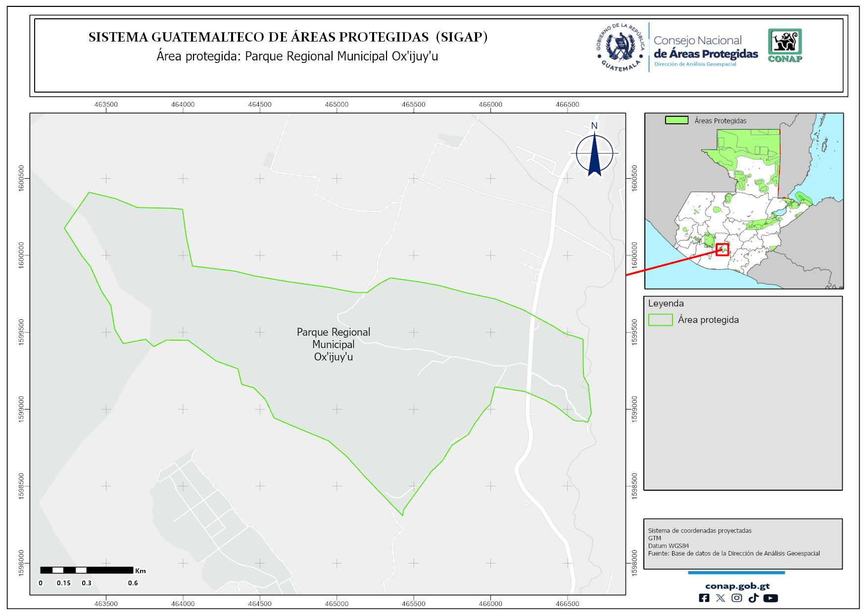Click the SISTEMA GUATEMALTECO DE ÁREAS PROTEGIDAS title
Screen dimensions: 868x614
(288, 37)
